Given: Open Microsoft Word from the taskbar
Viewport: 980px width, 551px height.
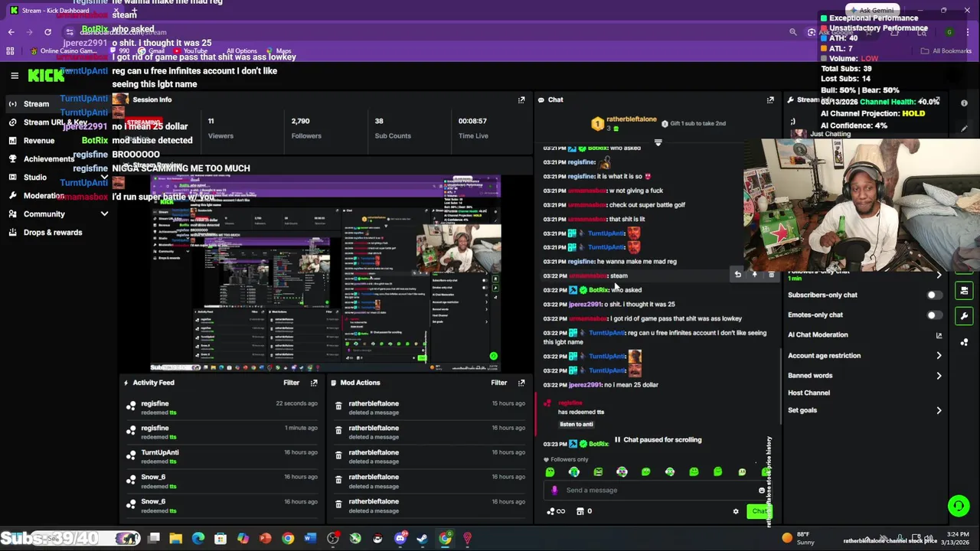Looking at the screenshot, I should tap(310, 539).
